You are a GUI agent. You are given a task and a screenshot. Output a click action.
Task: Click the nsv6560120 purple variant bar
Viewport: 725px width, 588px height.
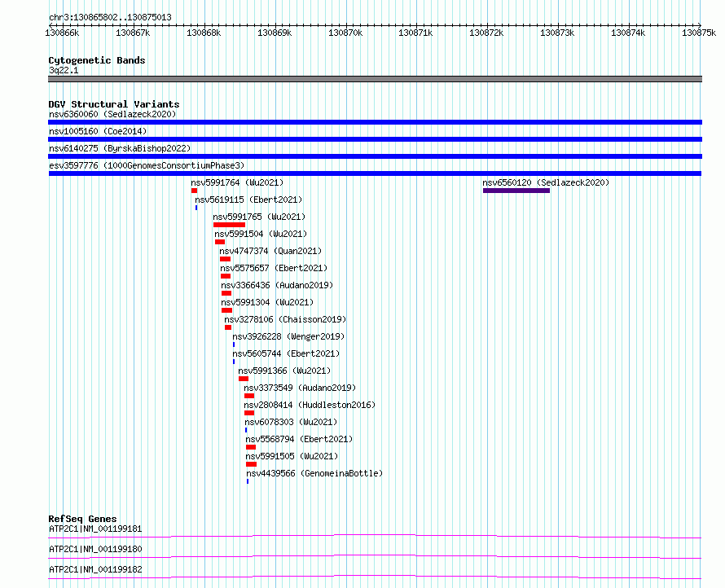pos(516,191)
